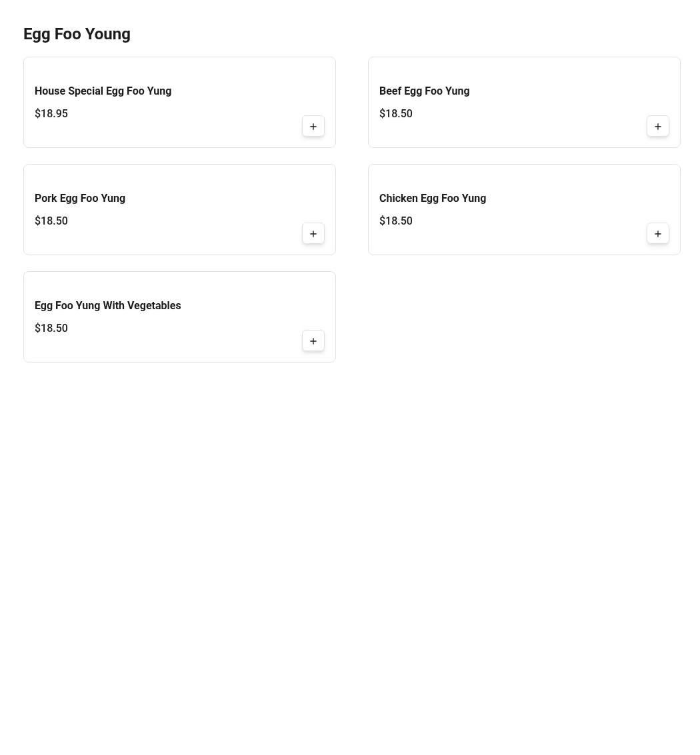Click the Egg Foo Young section heading
The height and width of the screenshot is (755, 700).
(x=77, y=34)
